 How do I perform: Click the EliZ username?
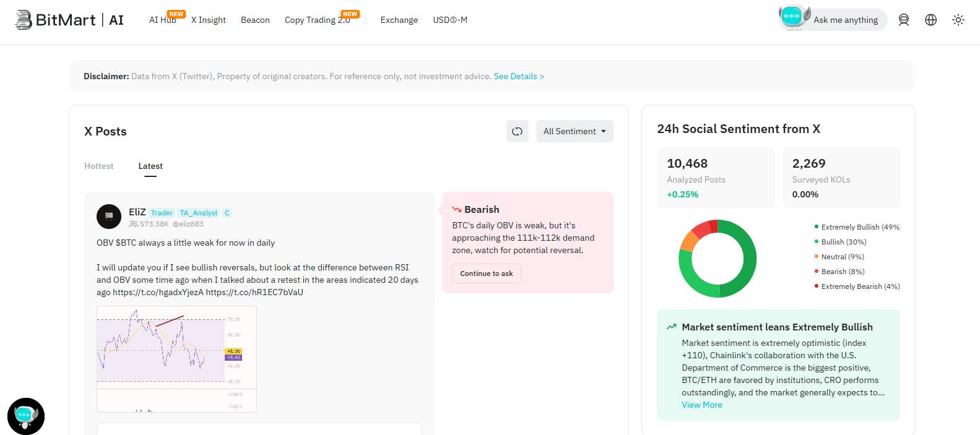click(137, 212)
